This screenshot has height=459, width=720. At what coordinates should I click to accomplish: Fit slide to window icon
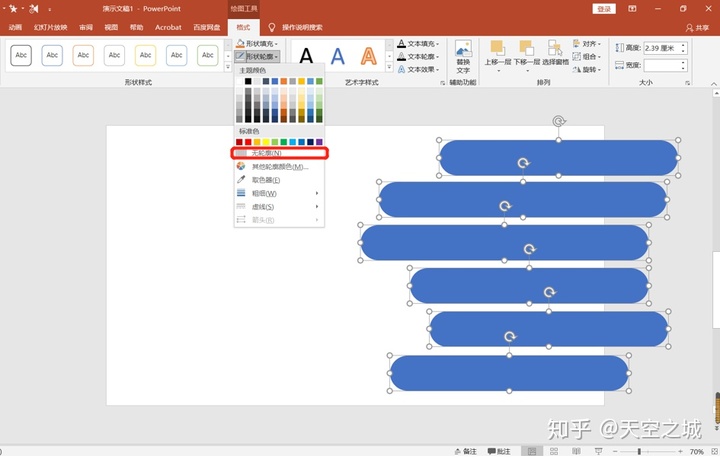(714, 452)
